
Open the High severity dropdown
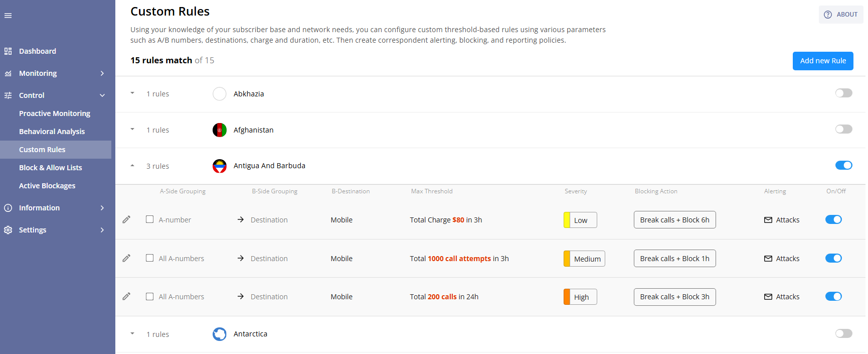580,297
